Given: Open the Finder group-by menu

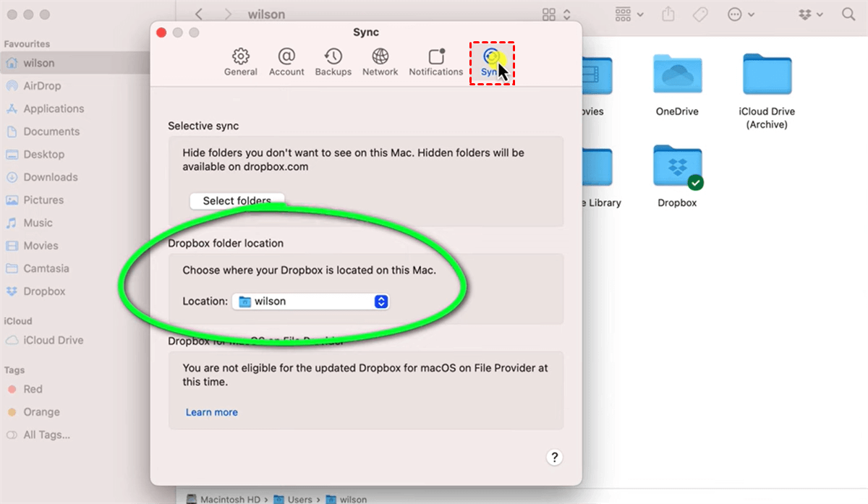Looking at the screenshot, I should pos(629,14).
